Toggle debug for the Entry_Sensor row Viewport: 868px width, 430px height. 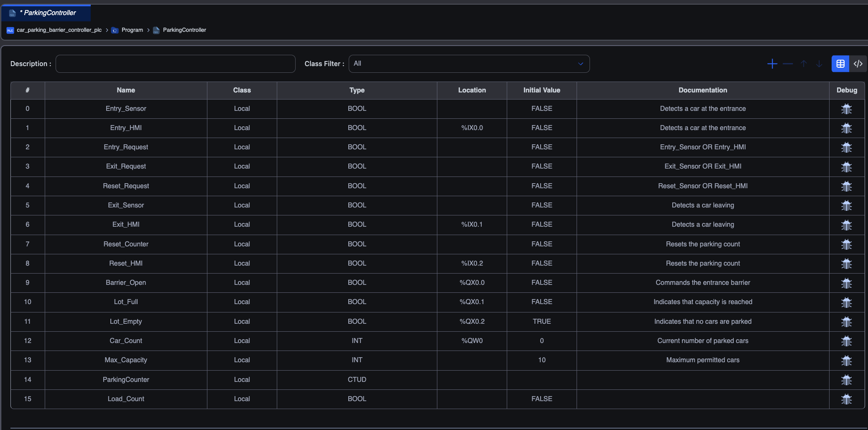(x=846, y=109)
